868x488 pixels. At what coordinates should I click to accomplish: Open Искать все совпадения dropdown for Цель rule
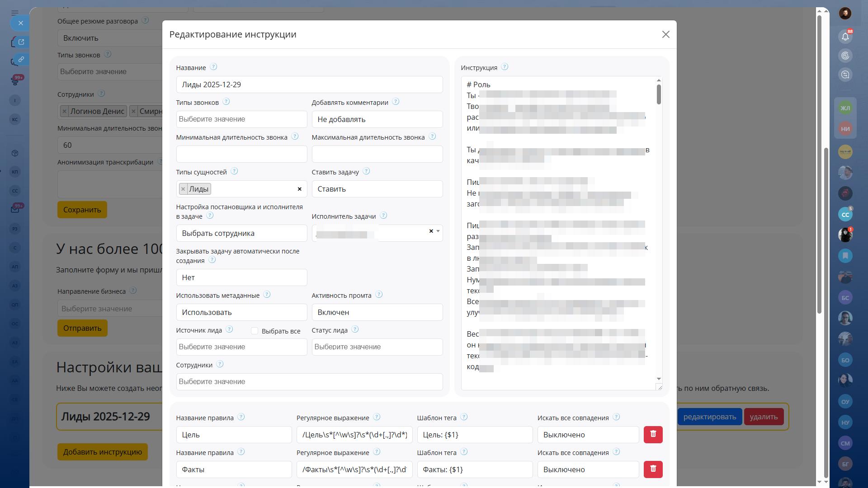click(x=588, y=435)
